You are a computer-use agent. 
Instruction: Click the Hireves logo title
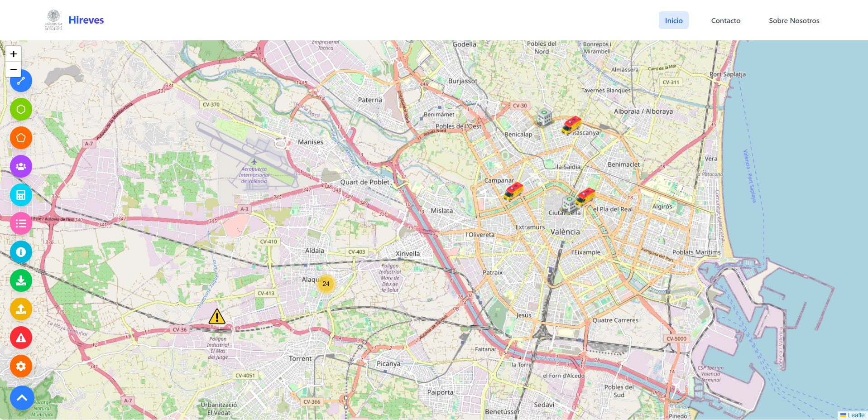coord(86,20)
